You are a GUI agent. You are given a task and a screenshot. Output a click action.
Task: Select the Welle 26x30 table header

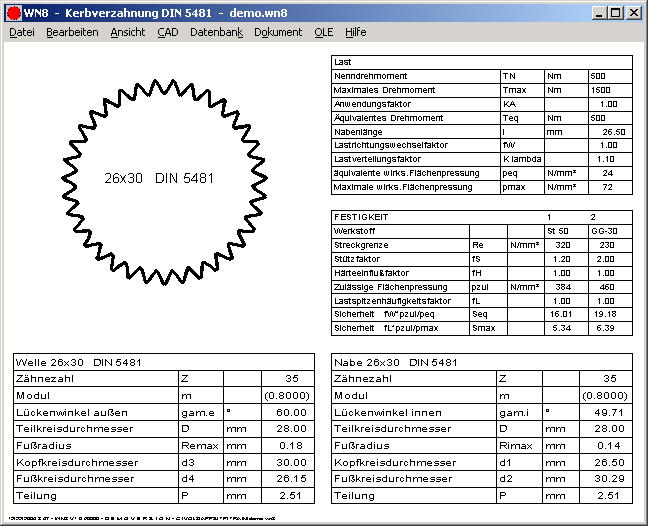pos(78,362)
